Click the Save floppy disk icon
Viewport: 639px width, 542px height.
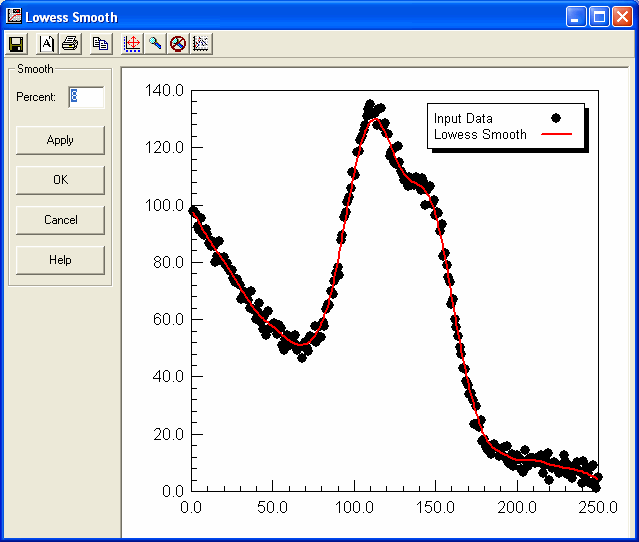[x=16, y=44]
